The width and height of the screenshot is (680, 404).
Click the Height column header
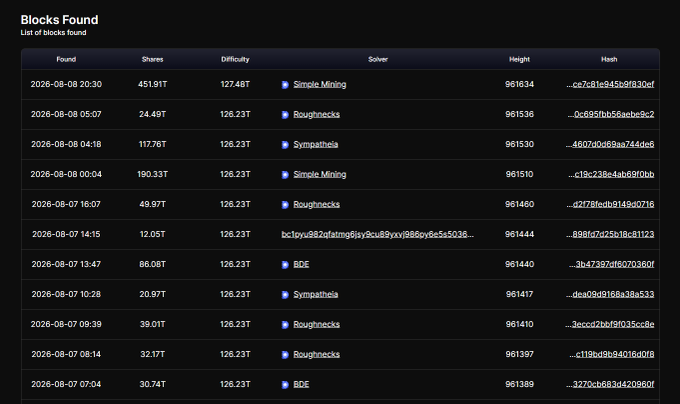pos(520,59)
